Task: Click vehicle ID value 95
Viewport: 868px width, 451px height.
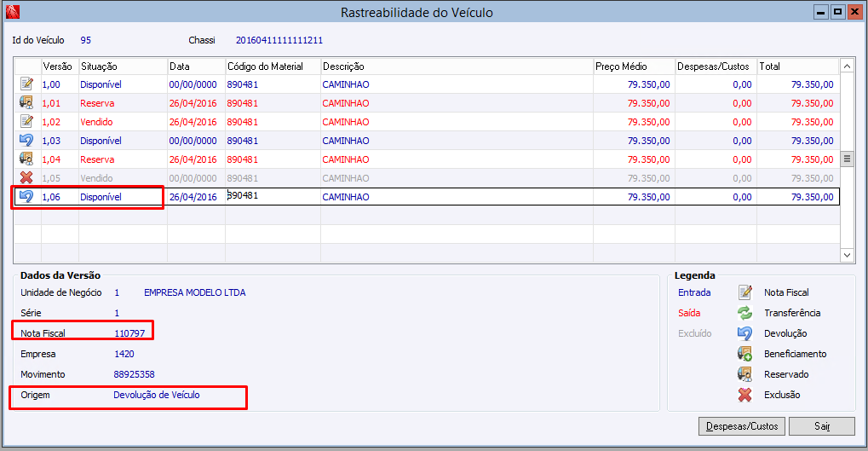Action: [x=85, y=40]
